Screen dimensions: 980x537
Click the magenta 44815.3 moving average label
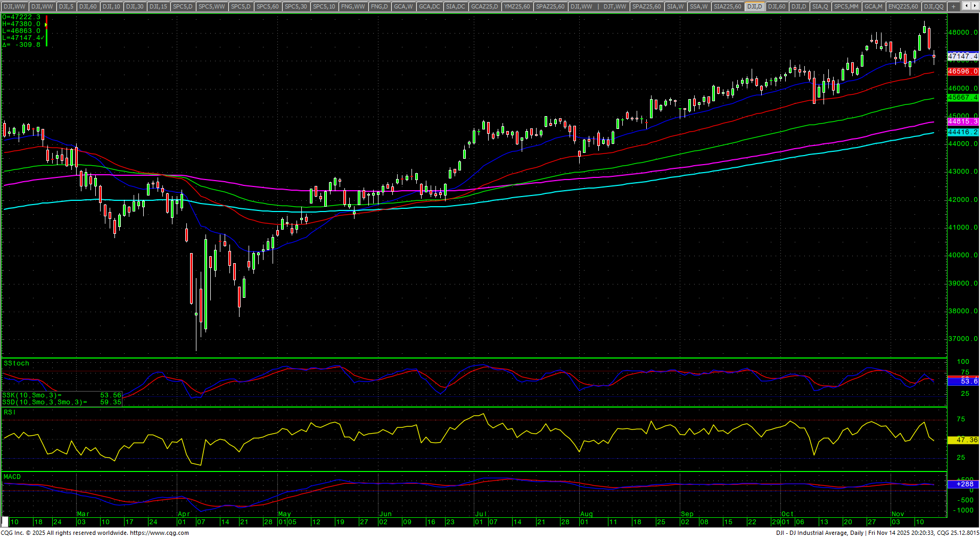(x=962, y=122)
